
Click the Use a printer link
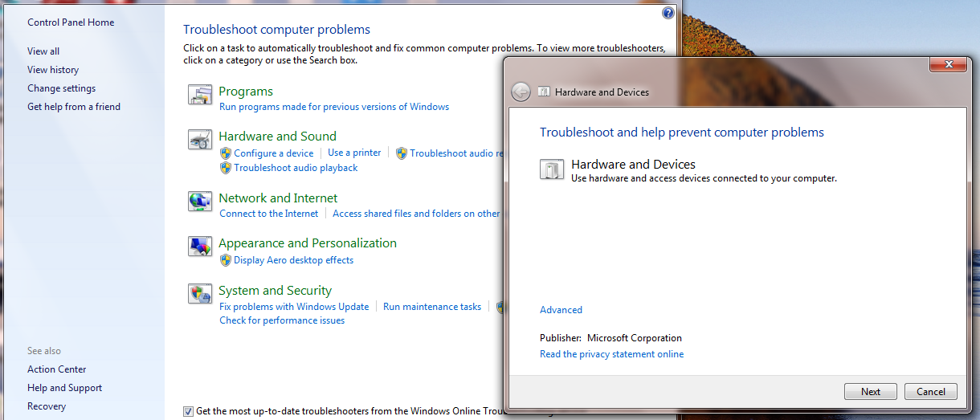click(354, 153)
